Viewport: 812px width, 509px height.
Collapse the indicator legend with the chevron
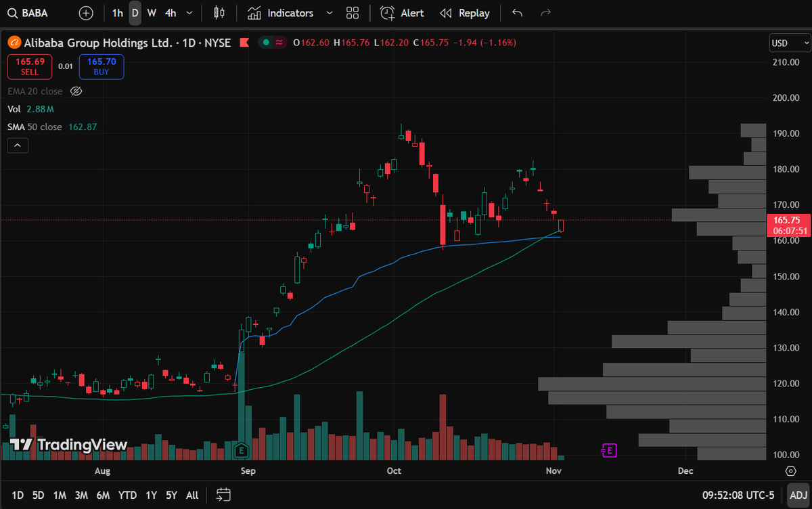[x=18, y=145]
